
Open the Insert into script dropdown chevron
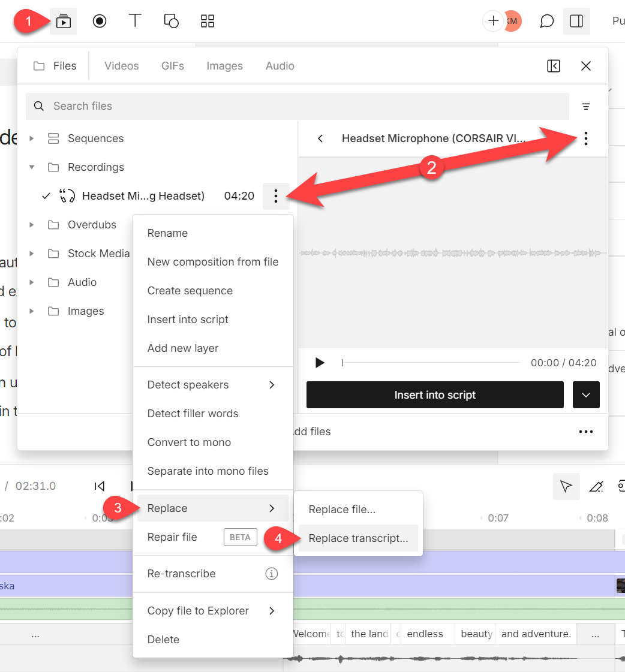pyautogui.click(x=586, y=394)
